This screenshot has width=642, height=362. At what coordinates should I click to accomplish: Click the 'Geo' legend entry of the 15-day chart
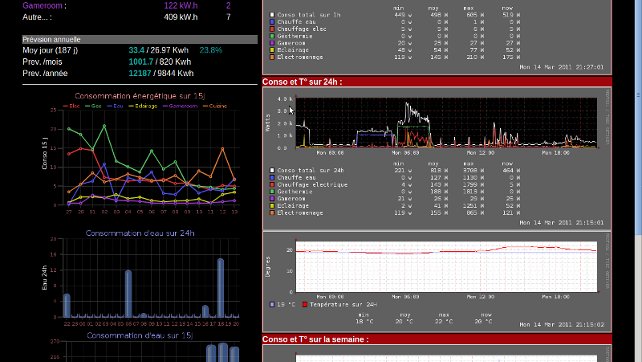pos(93,106)
